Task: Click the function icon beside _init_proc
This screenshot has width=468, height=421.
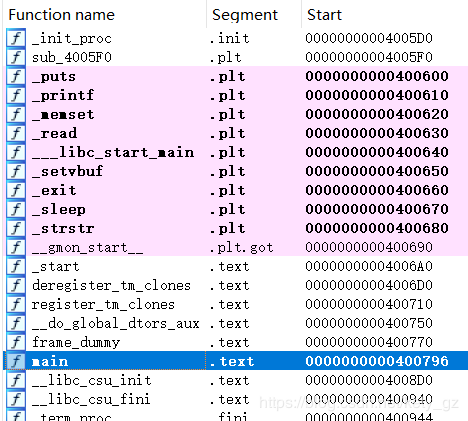Action: (x=16, y=38)
